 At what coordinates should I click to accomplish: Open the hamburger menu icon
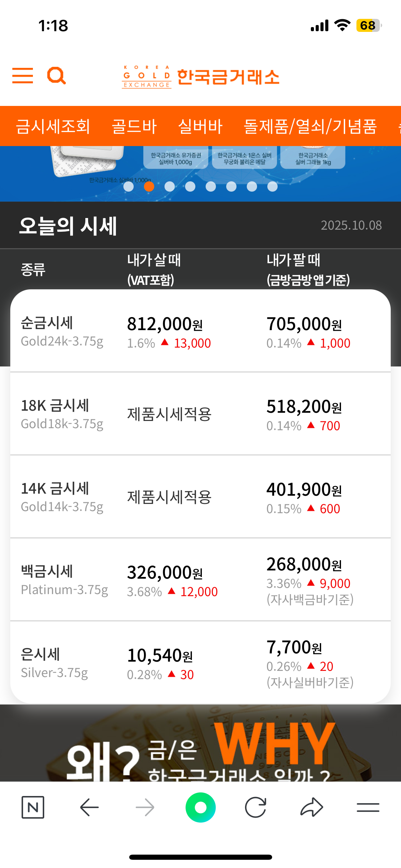click(23, 75)
